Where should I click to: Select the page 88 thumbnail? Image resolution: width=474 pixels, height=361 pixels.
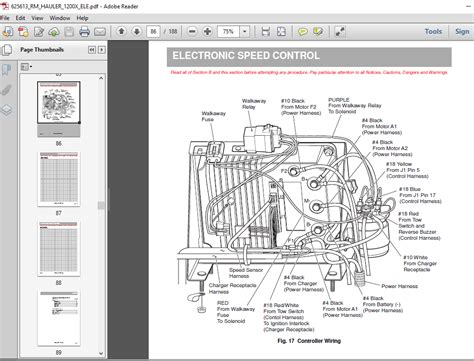59,249
